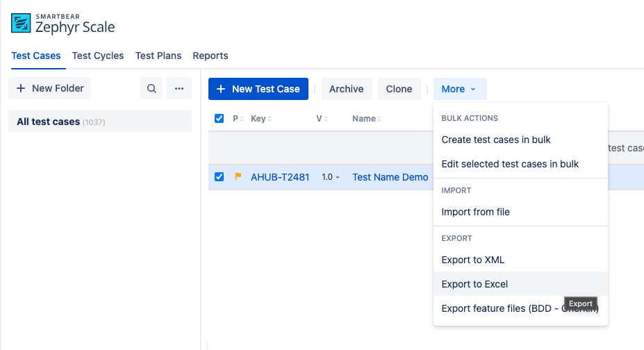Image resolution: width=644 pixels, height=350 pixels.
Task: Click the orange priority flag icon
Action: [238, 177]
